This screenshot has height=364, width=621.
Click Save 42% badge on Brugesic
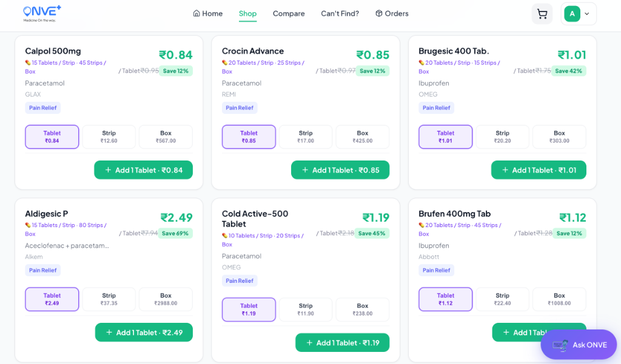(x=568, y=71)
